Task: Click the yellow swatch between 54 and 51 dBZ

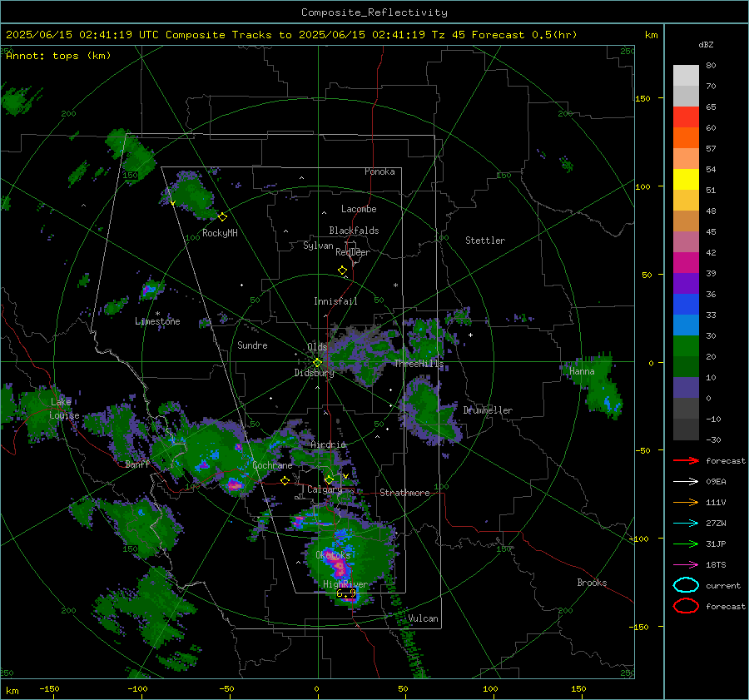Action: click(686, 180)
